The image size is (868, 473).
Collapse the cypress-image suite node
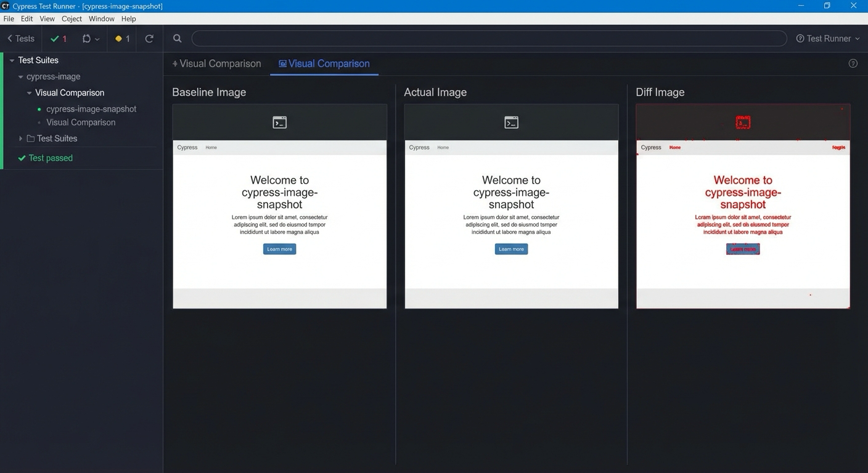point(19,76)
